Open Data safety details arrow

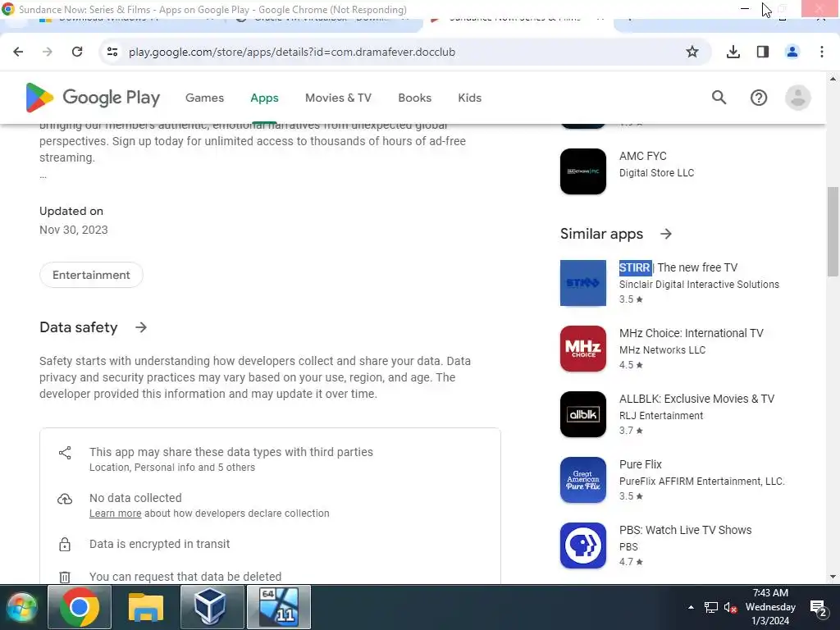141,327
